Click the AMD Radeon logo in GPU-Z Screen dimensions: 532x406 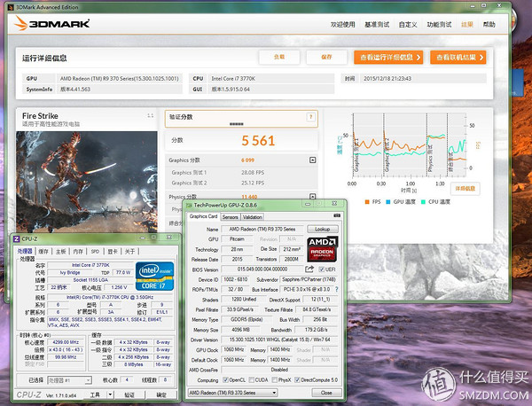click(x=323, y=249)
